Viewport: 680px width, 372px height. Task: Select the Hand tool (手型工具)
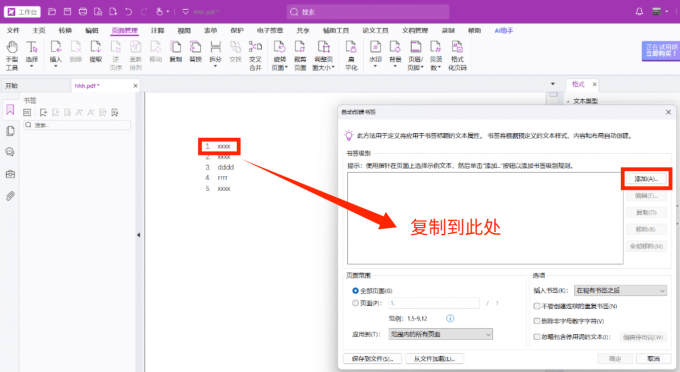click(x=12, y=55)
